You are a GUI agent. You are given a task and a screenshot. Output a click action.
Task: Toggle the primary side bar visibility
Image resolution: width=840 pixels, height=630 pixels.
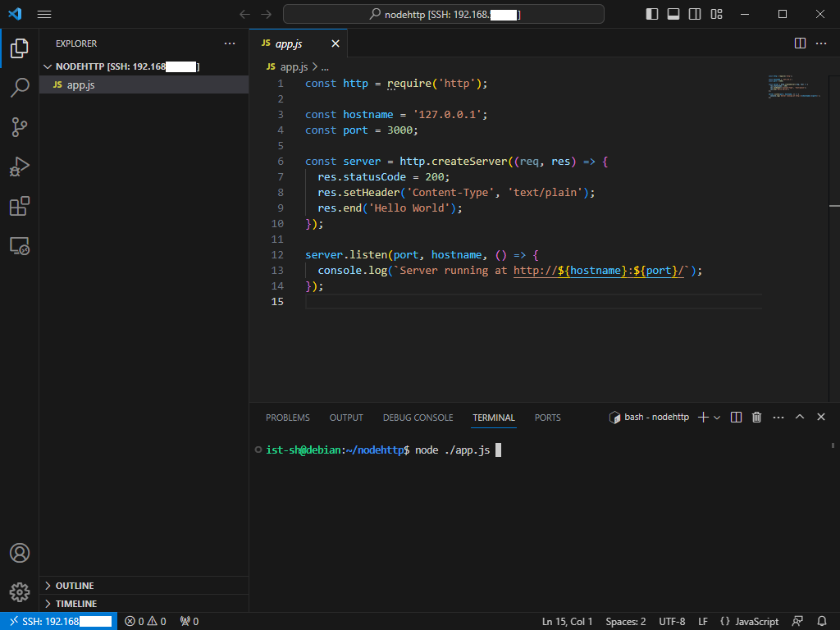(x=651, y=14)
